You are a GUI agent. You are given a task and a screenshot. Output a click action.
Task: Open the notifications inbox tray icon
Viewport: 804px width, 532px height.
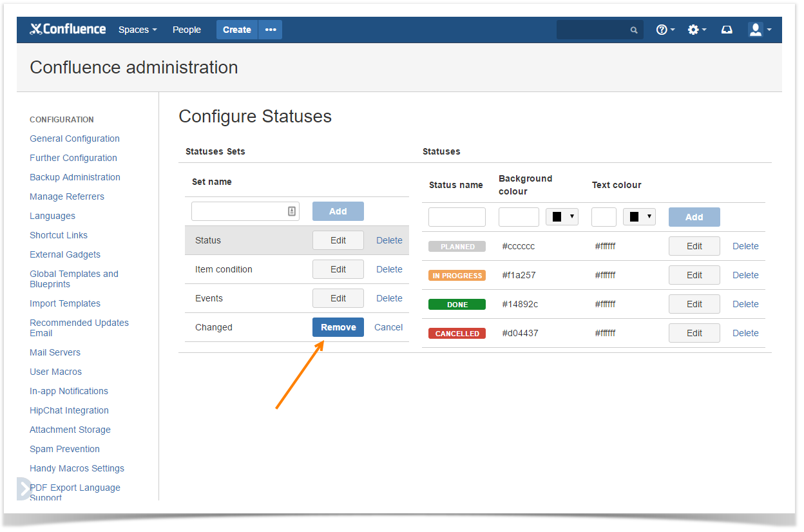pyautogui.click(x=727, y=30)
